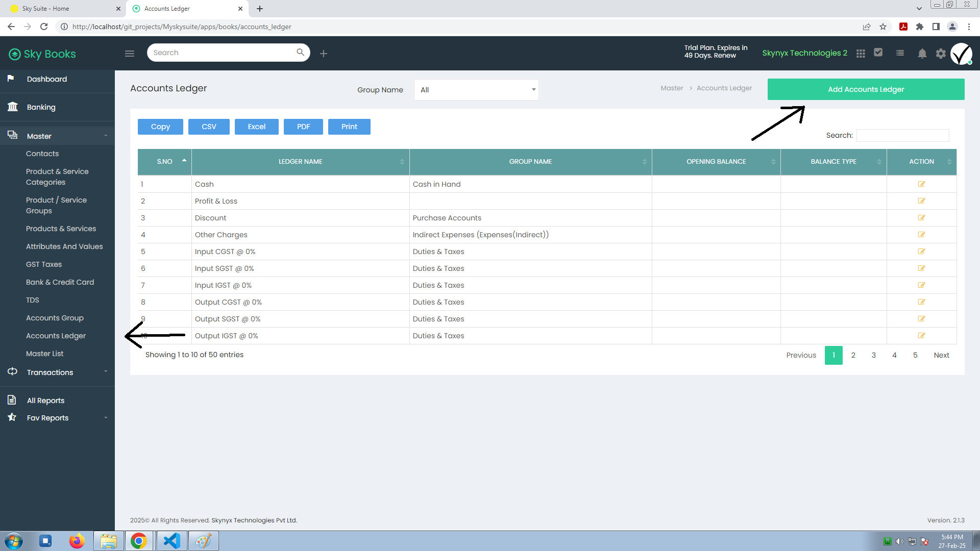This screenshot has width=980, height=551.
Task: Click the Master breadcrumb link
Action: (672, 88)
